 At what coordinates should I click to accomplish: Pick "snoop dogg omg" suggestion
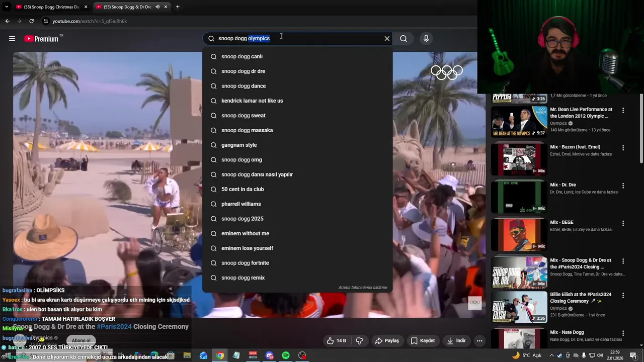pyautogui.click(x=297, y=160)
